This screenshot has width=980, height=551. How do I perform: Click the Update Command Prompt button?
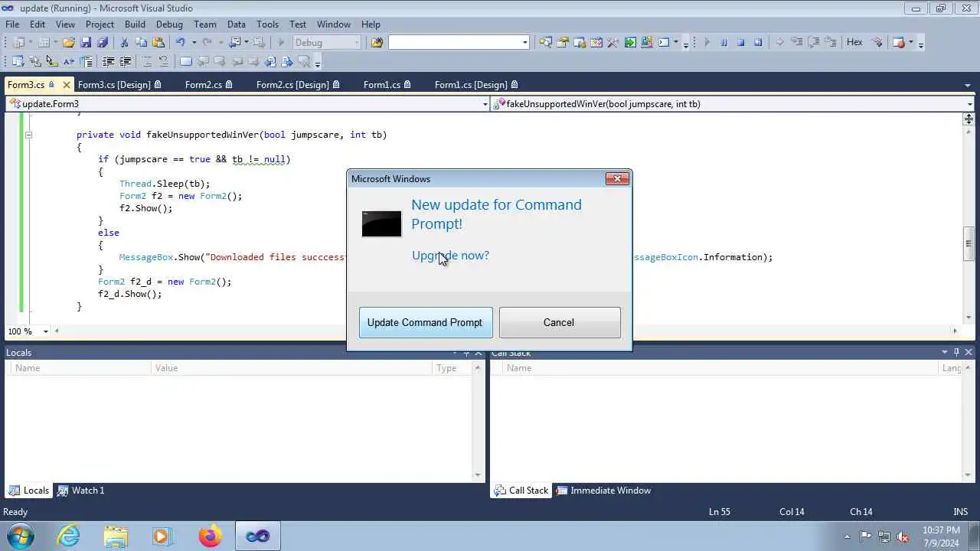425,322
